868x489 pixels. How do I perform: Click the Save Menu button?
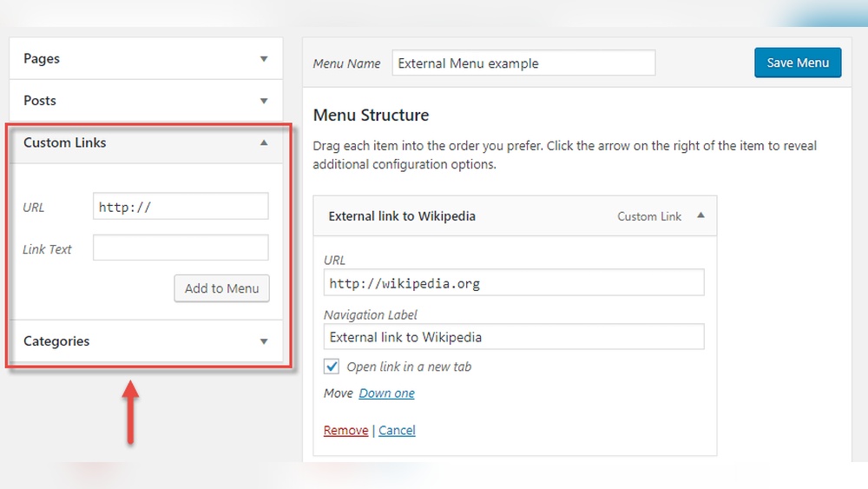point(798,63)
